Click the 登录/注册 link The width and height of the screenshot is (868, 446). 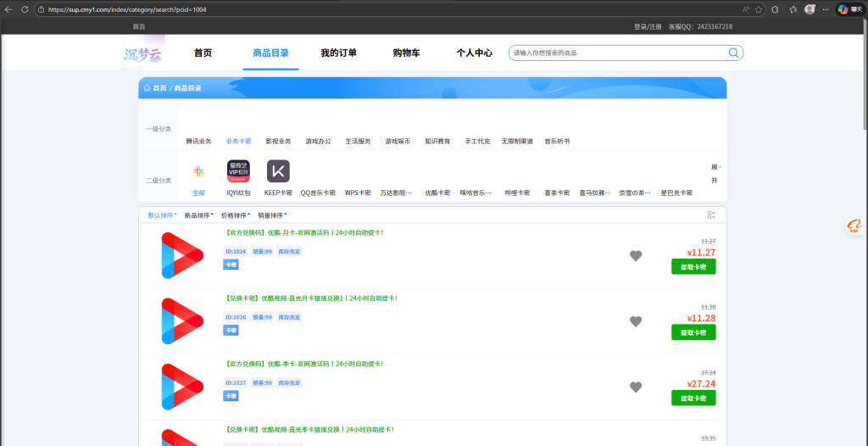(648, 26)
